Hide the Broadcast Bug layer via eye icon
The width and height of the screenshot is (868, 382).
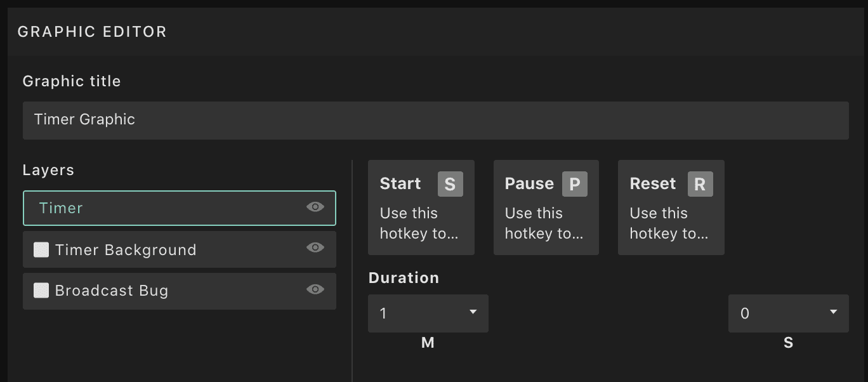(315, 289)
